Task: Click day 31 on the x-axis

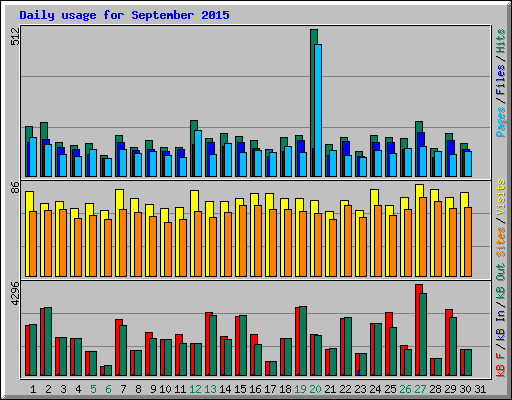Action: 480,389
